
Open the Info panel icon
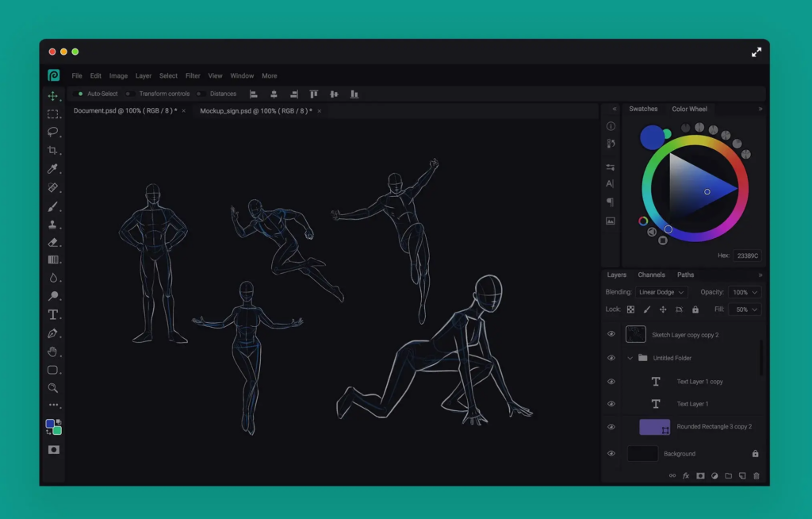[611, 126]
